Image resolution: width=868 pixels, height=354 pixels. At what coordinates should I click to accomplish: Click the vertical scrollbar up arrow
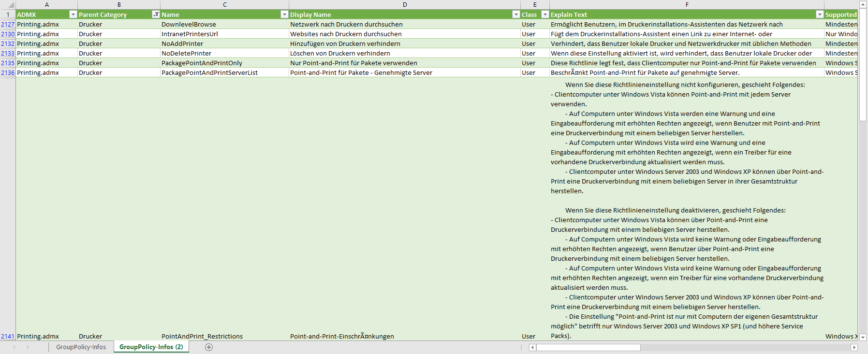(863, 4)
